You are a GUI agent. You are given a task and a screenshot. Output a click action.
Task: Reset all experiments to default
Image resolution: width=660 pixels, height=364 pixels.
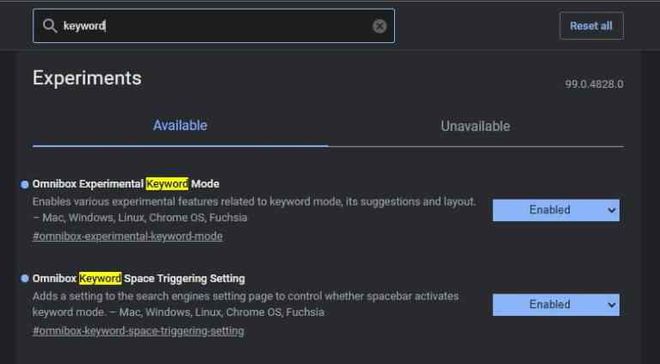pos(591,26)
